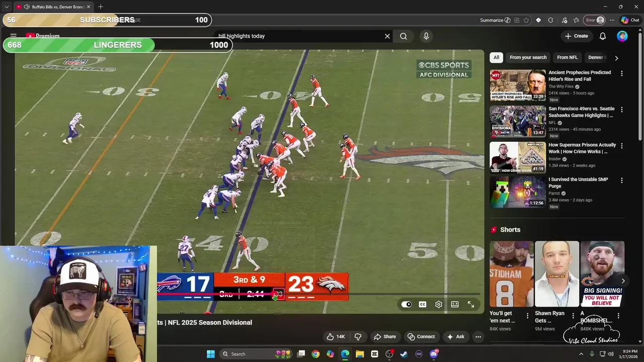Open options for Shawn Ryan Gets short
The width and height of the screenshot is (644, 362).
pos(573,316)
